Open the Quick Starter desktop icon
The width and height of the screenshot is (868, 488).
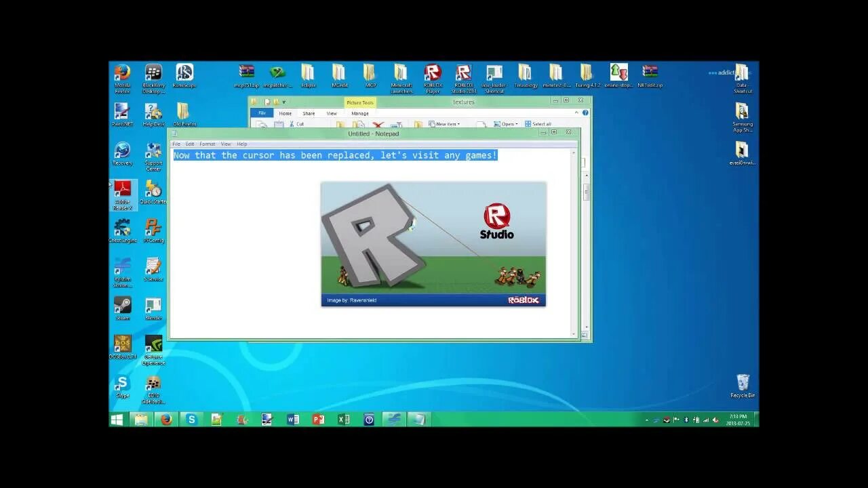[153, 192]
